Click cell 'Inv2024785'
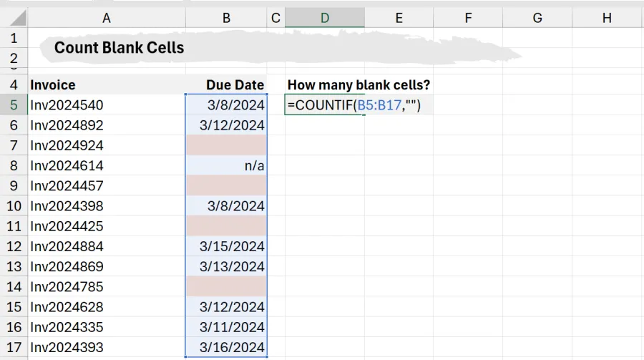This screenshot has width=644, height=360. pos(107,286)
